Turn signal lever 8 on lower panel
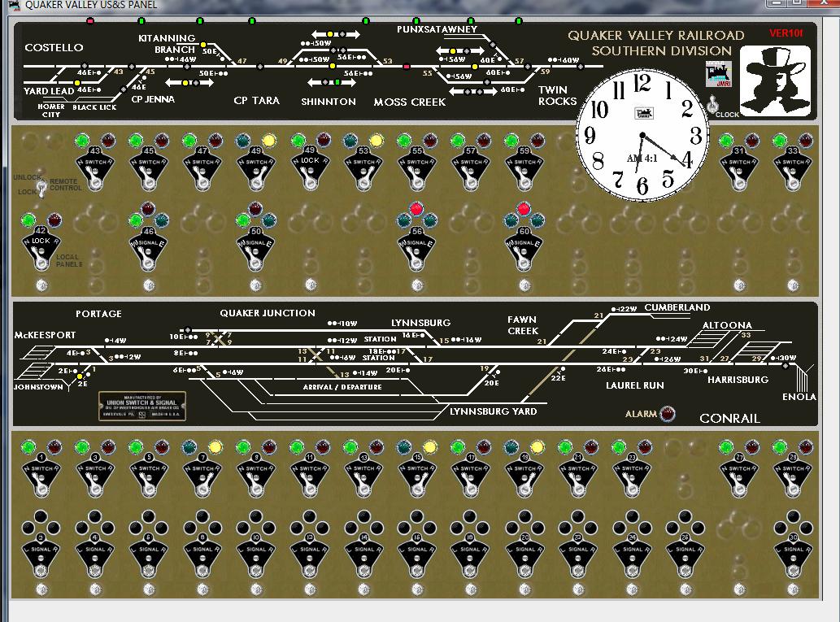Viewport: 840px width, 622px height. 202,555
